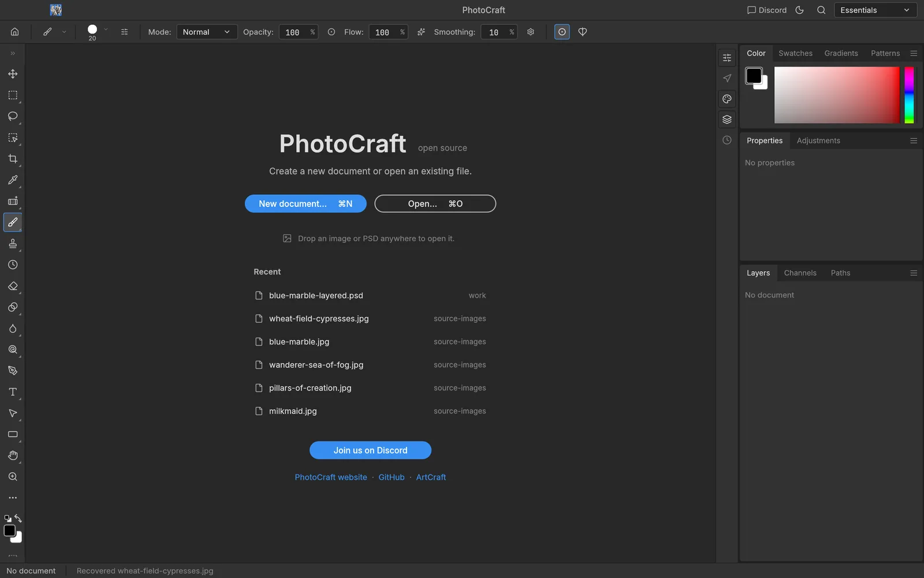Open the GitHub link
The width and height of the screenshot is (924, 578).
392,477
